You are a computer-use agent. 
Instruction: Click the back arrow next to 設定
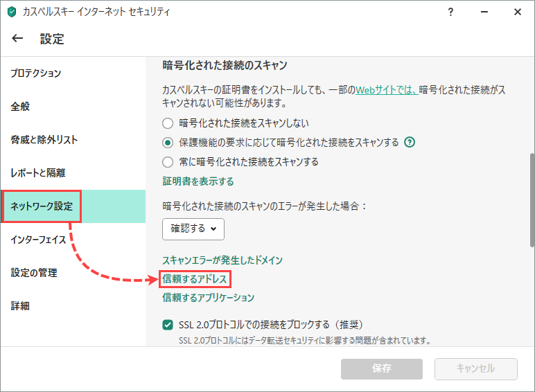click(17, 39)
